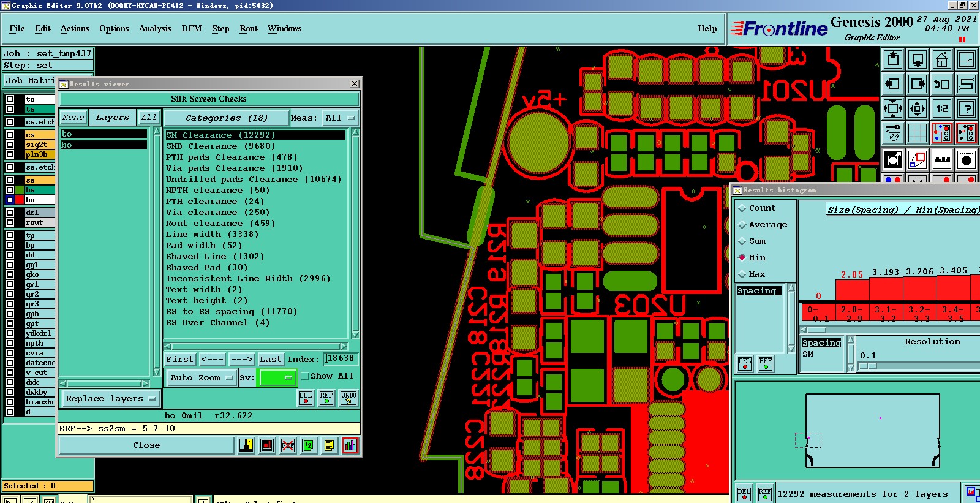Viewport: 980px width, 503px height.
Task: Select the Average radio option
Action: tap(742, 225)
